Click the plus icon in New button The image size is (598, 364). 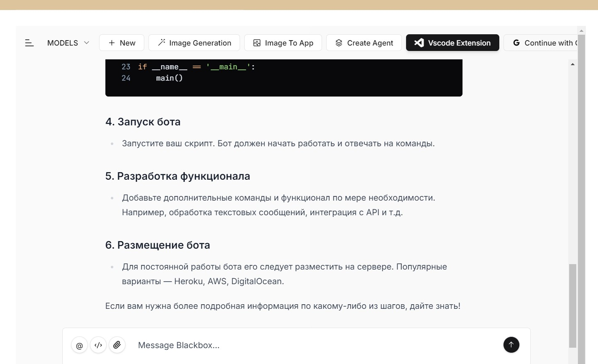(x=112, y=43)
